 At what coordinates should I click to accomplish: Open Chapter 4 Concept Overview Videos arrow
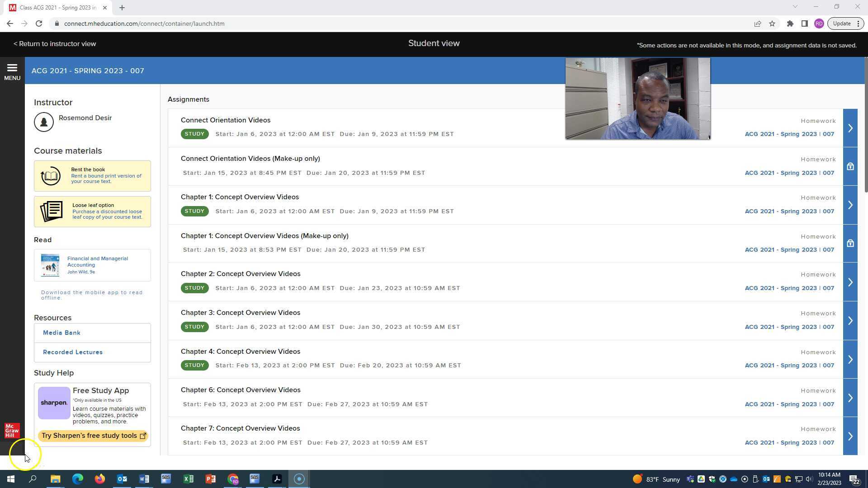[850, 360]
